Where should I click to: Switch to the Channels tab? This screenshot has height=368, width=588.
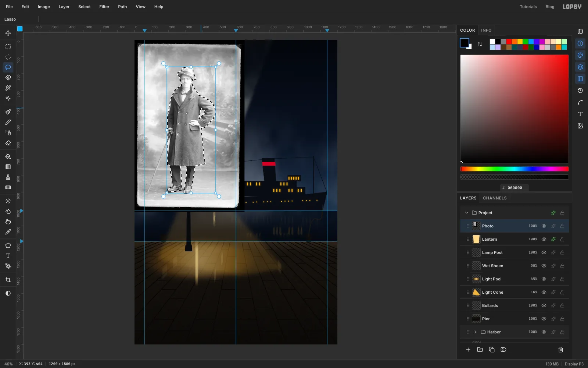[x=495, y=198]
